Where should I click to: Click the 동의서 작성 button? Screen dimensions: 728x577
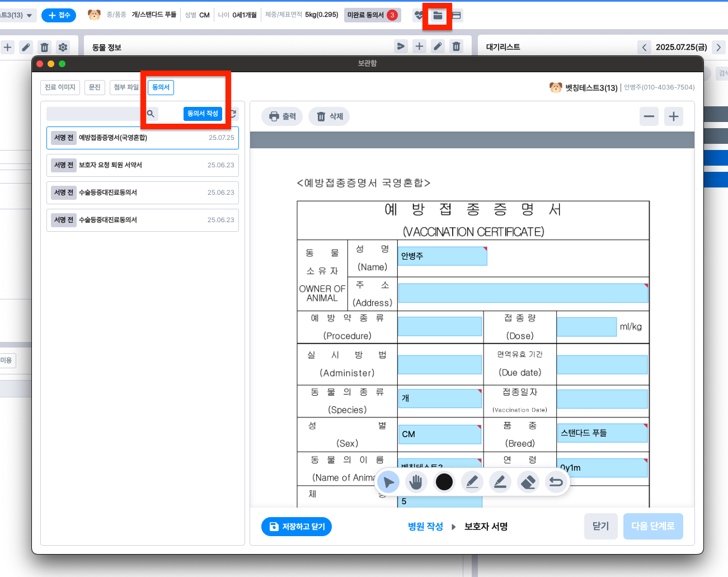coord(203,114)
